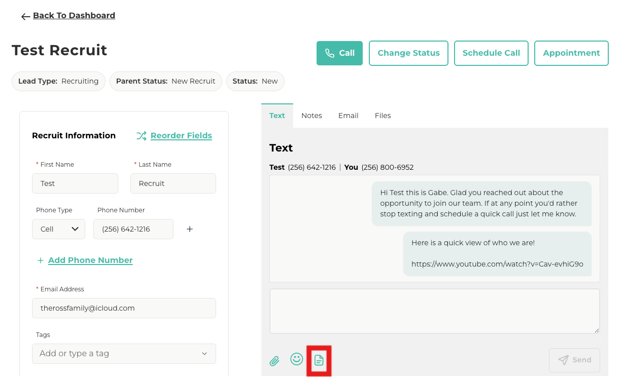
Task: Click the First Name field
Action: coord(75,184)
